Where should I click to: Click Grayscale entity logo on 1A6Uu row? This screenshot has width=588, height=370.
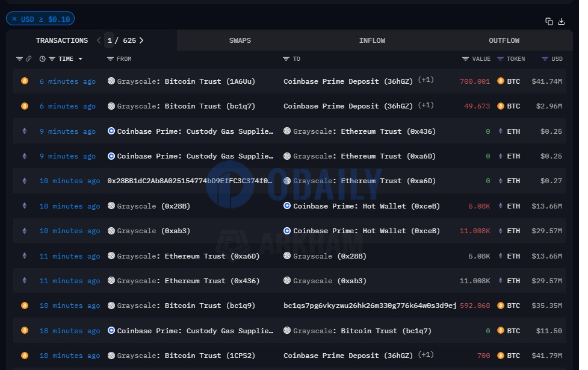point(111,81)
